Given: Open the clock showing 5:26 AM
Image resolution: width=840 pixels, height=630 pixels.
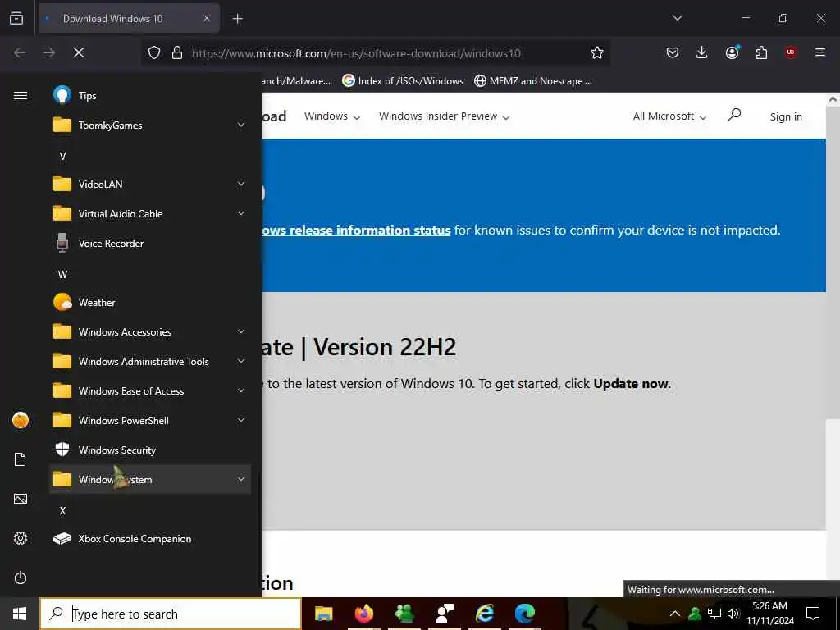Looking at the screenshot, I should (770, 614).
